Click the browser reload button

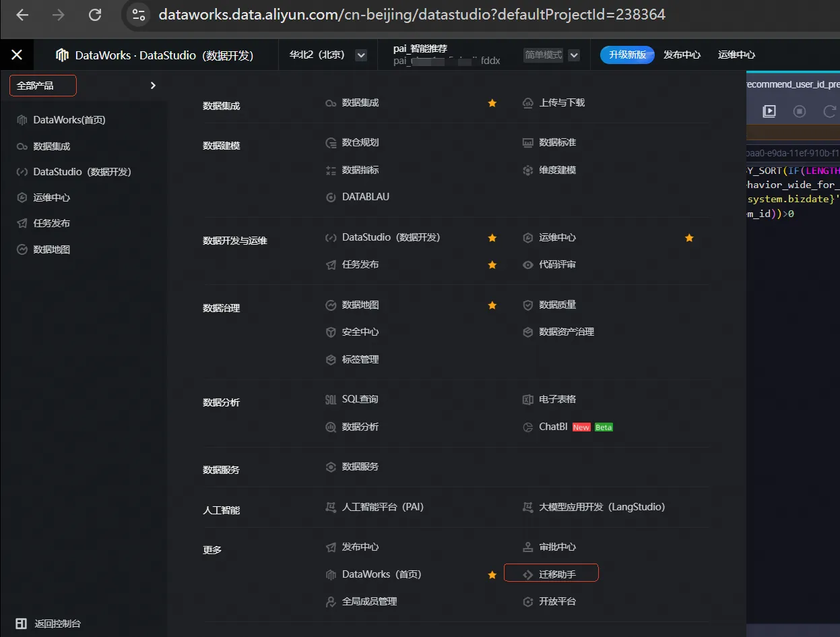click(x=95, y=14)
